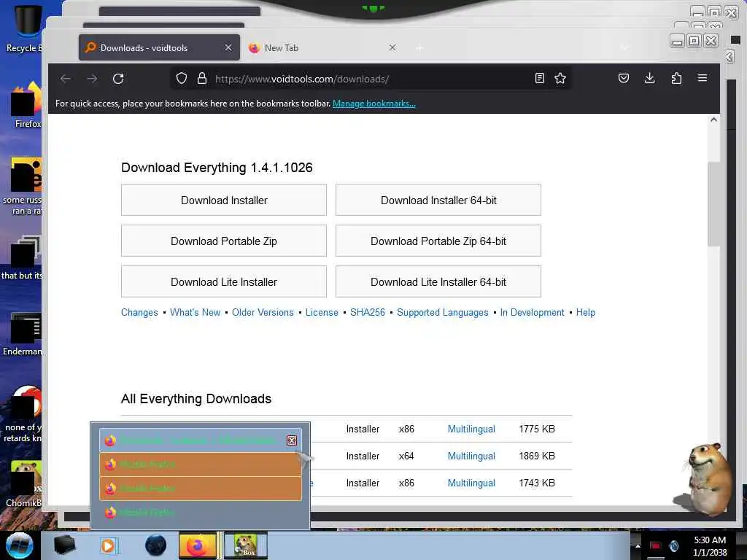Viewport: 747px width, 560px height.
Task: Click red flag tray icon
Action: pos(656,546)
